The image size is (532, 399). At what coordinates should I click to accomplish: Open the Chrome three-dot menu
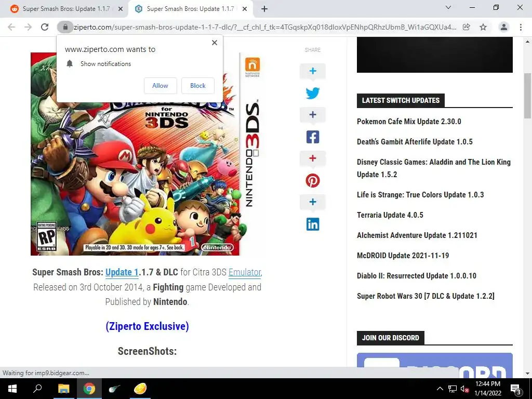tap(521, 27)
